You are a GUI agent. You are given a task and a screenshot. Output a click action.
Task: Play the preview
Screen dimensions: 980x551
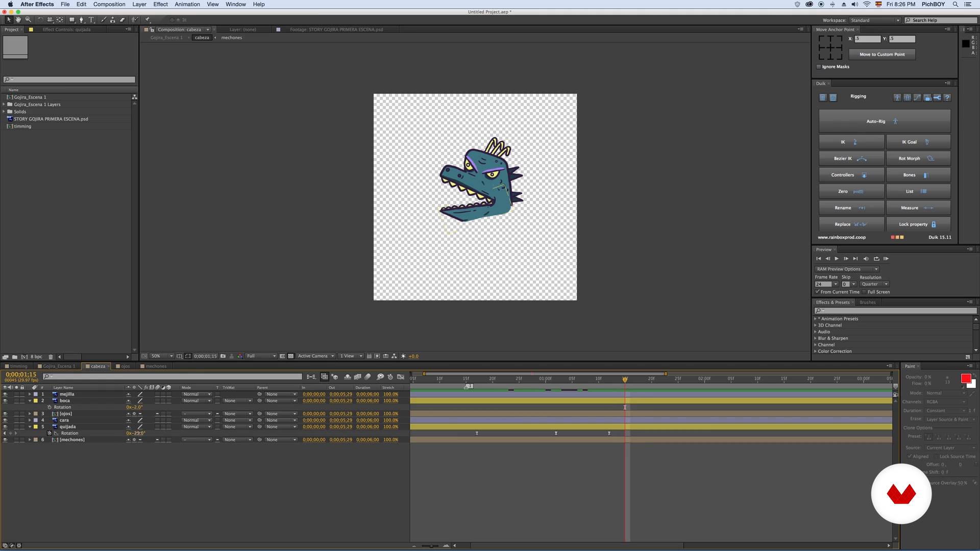coord(836,259)
